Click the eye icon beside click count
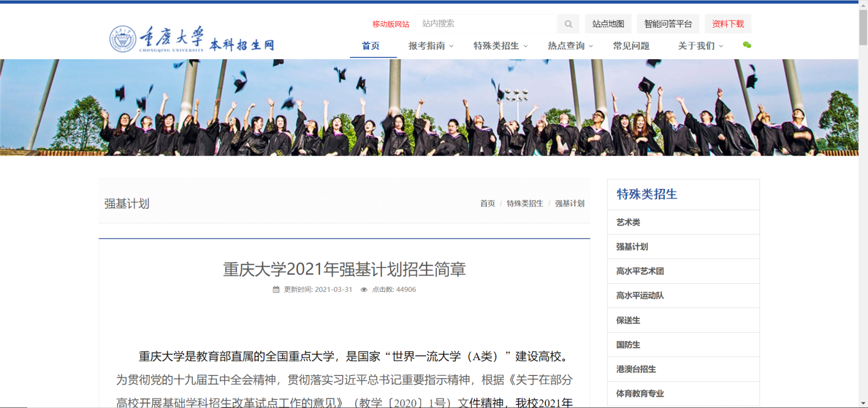The width and height of the screenshot is (868, 408). (x=364, y=290)
